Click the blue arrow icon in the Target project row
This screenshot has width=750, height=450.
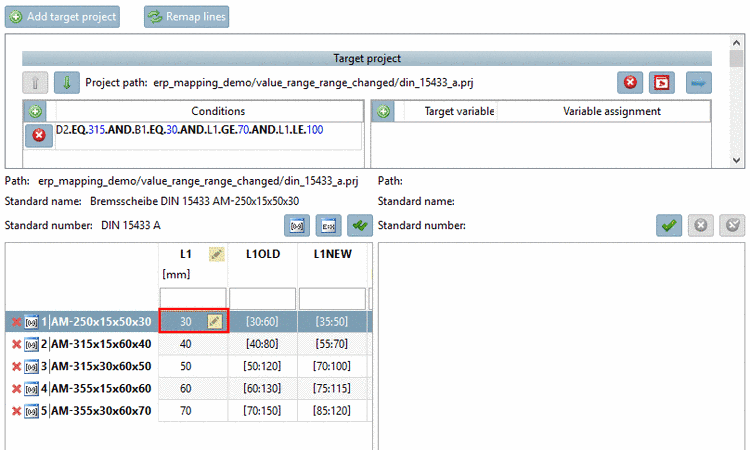698,83
